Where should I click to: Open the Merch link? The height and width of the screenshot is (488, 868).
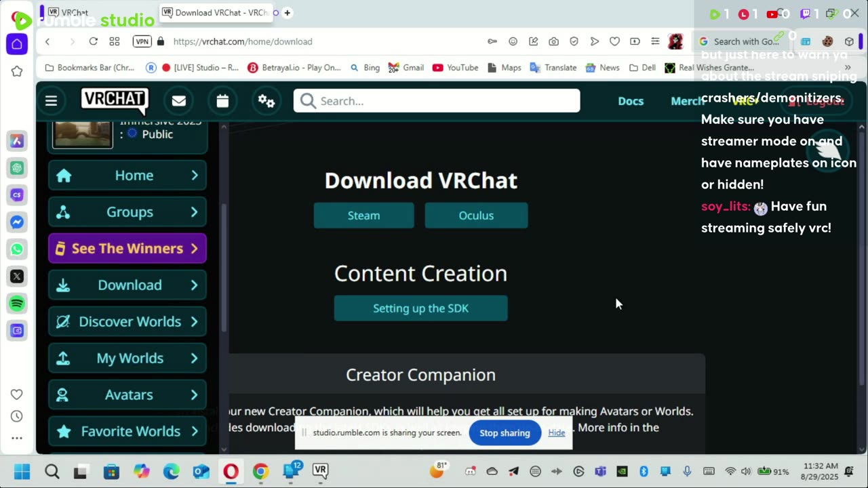[x=687, y=101]
